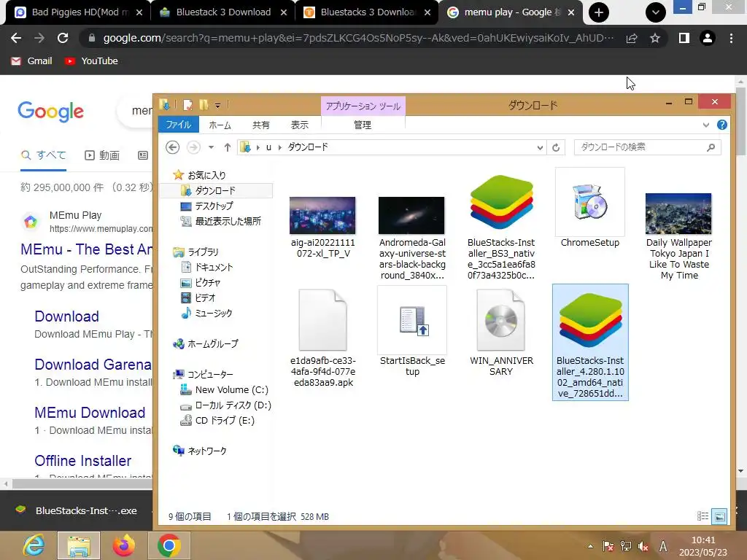Open Chrome tab search dropdown
Viewport: 747px width, 560px height.
[656, 12]
